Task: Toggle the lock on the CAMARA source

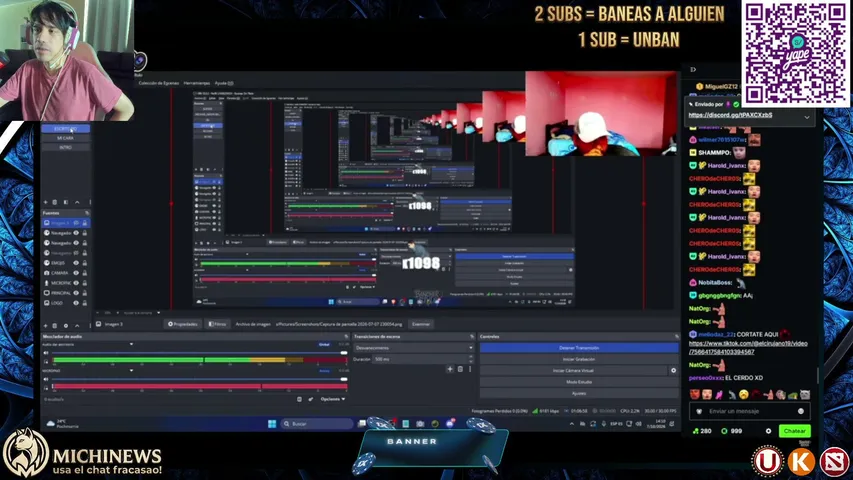Action: click(84, 273)
